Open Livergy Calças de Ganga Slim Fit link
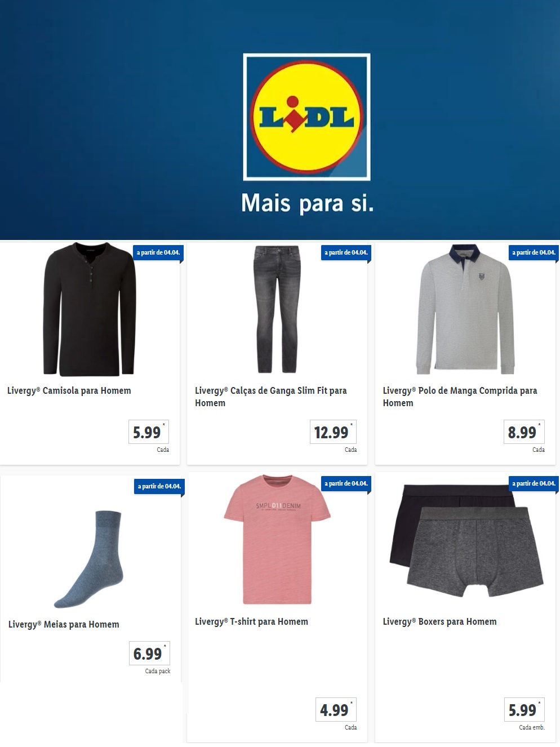This screenshot has width=560, height=747. pyautogui.click(x=271, y=397)
